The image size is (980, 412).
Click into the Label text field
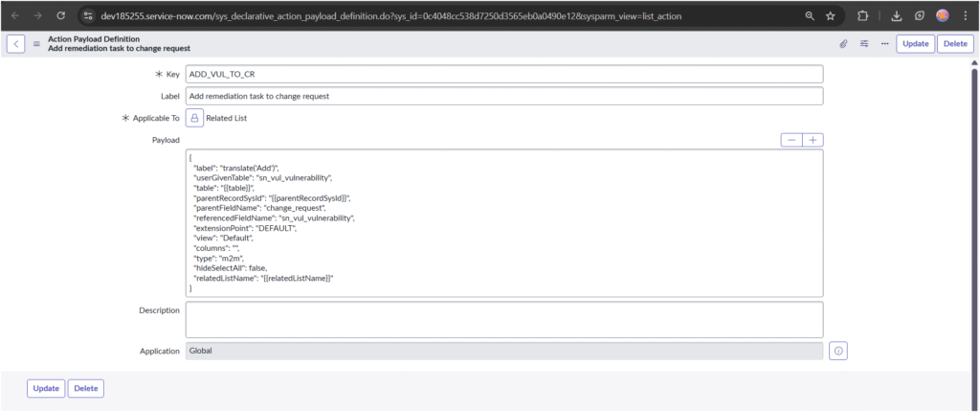(503, 96)
